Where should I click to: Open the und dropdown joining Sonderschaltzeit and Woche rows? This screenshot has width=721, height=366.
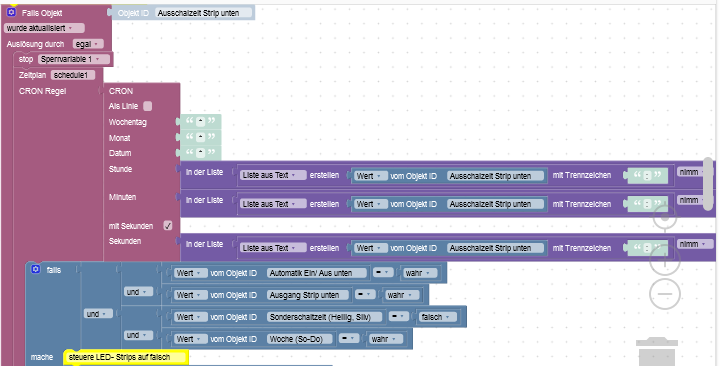pyautogui.click(x=138, y=335)
